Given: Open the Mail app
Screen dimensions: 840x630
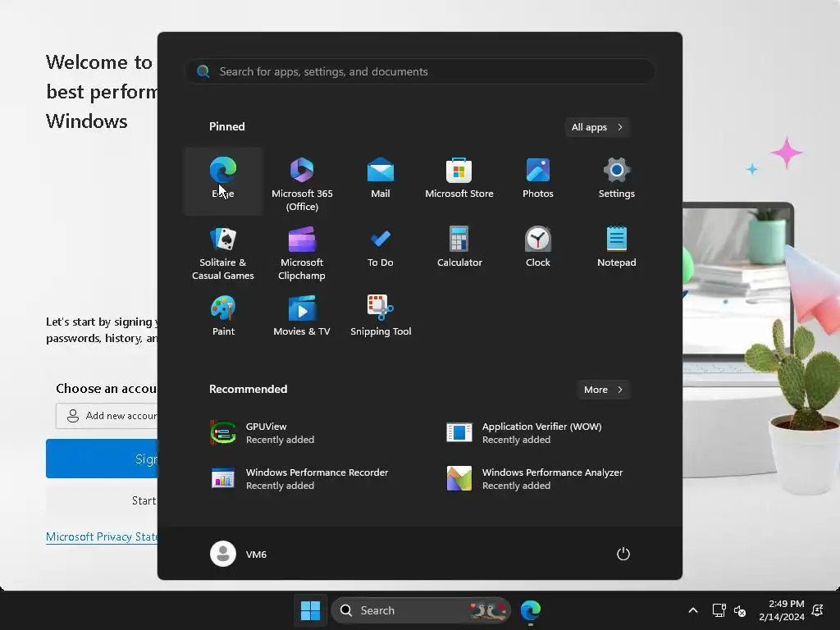Looking at the screenshot, I should coord(381,181).
